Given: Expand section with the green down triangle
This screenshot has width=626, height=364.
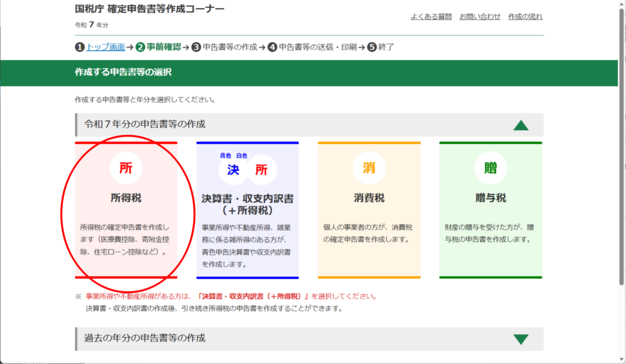Looking at the screenshot, I should pos(520,339).
